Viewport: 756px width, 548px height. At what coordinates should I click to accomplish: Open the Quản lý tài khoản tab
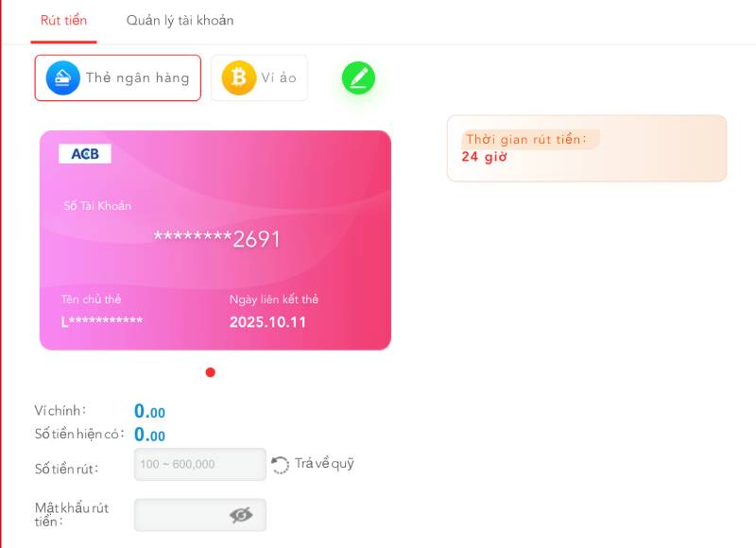tap(180, 21)
